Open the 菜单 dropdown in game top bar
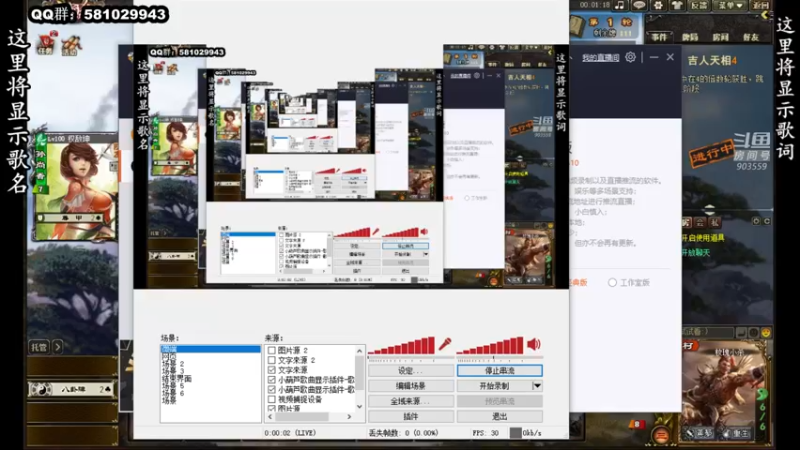The image size is (800, 450). [730, 5]
